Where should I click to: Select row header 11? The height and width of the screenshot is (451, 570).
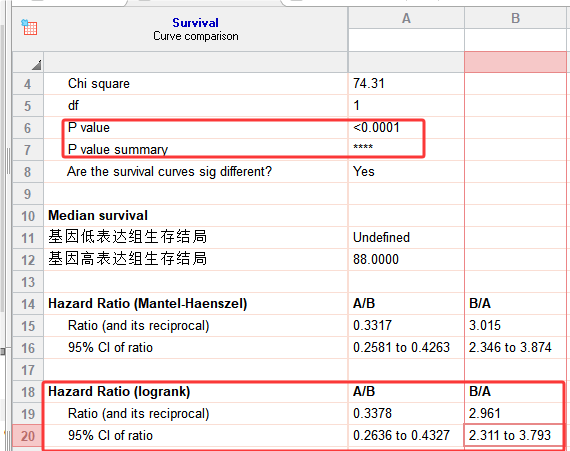pyautogui.click(x=28, y=238)
